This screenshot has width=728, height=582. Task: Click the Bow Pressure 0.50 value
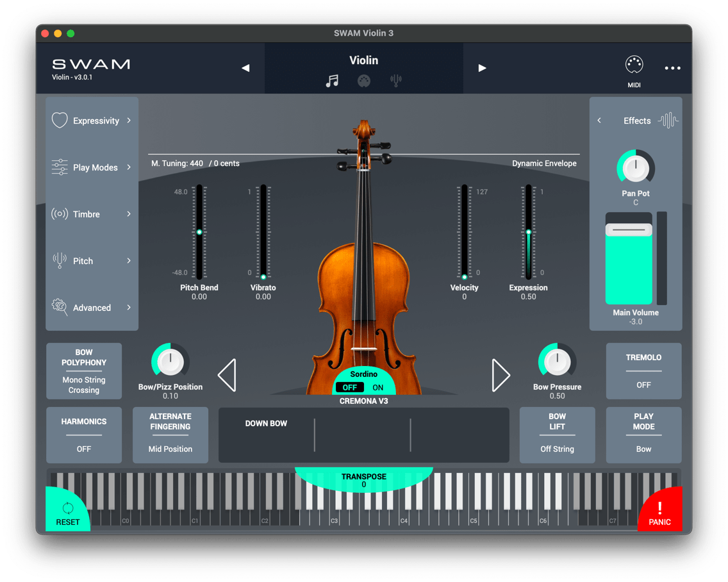(557, 396)
